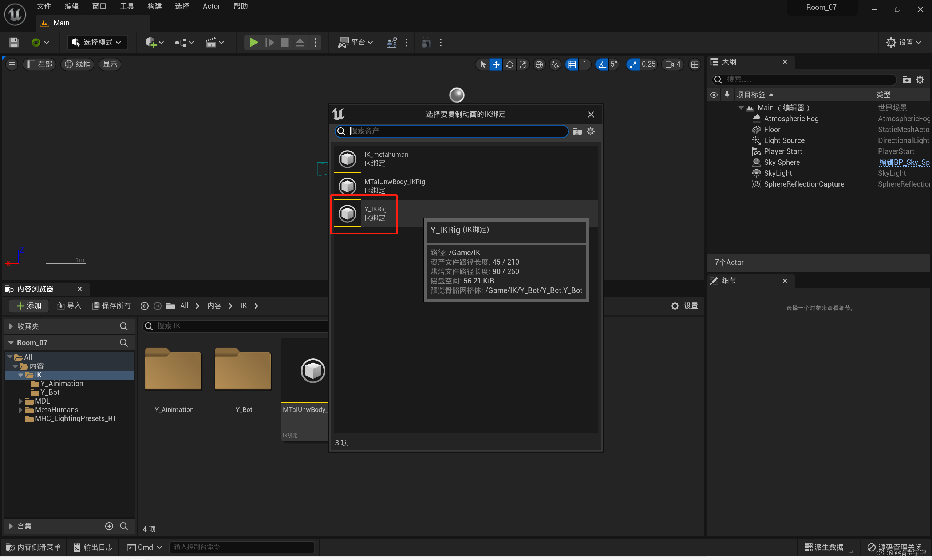The width and height of the screenshot is (932, 560).
Task: Expand the 收藏夹 section
Action: pyautogui.click(x=11, y=326)
